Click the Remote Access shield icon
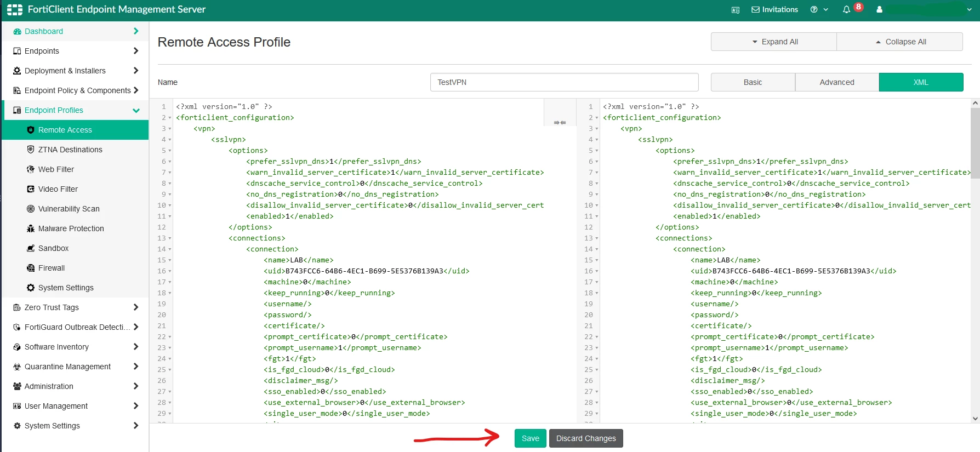 point(31,130)
